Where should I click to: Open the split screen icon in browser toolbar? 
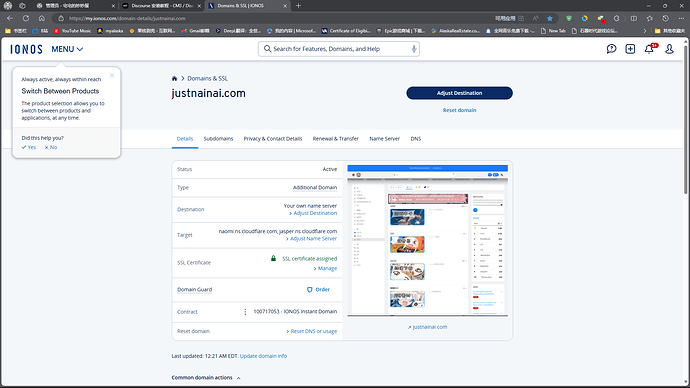[634, 18]
